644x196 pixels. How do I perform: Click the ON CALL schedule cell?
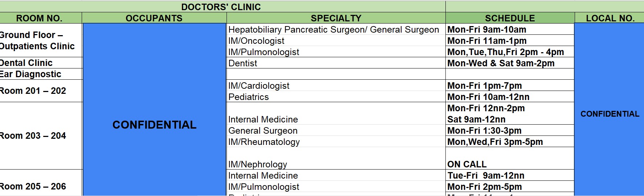pos(467,164)
